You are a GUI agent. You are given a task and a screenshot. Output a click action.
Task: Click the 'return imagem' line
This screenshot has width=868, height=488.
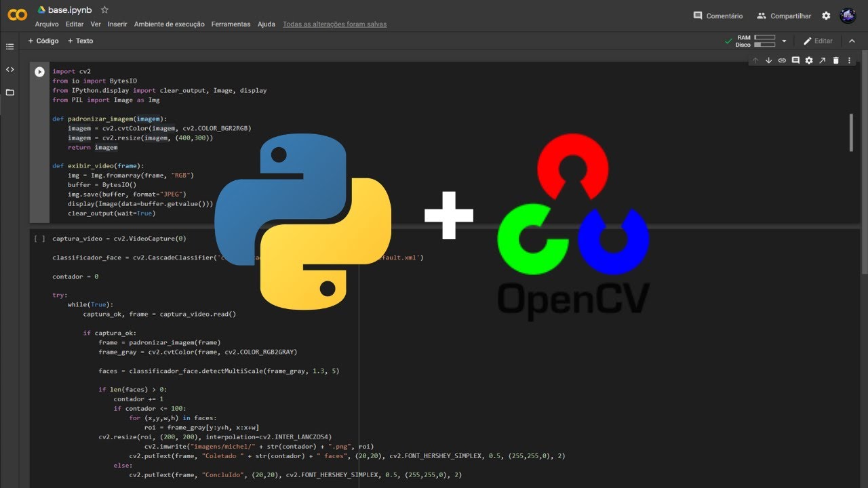point(92,147)
